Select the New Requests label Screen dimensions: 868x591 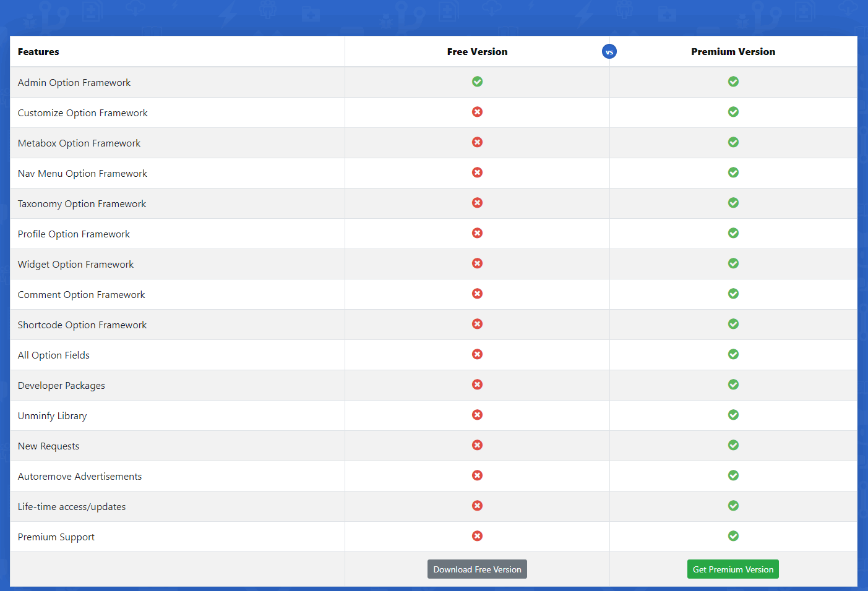(49, 446)
